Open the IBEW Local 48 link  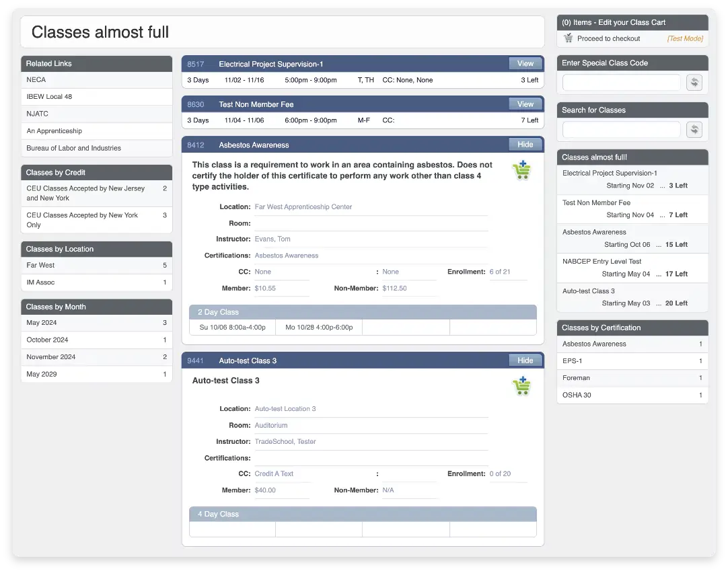[x=49, y=97]
